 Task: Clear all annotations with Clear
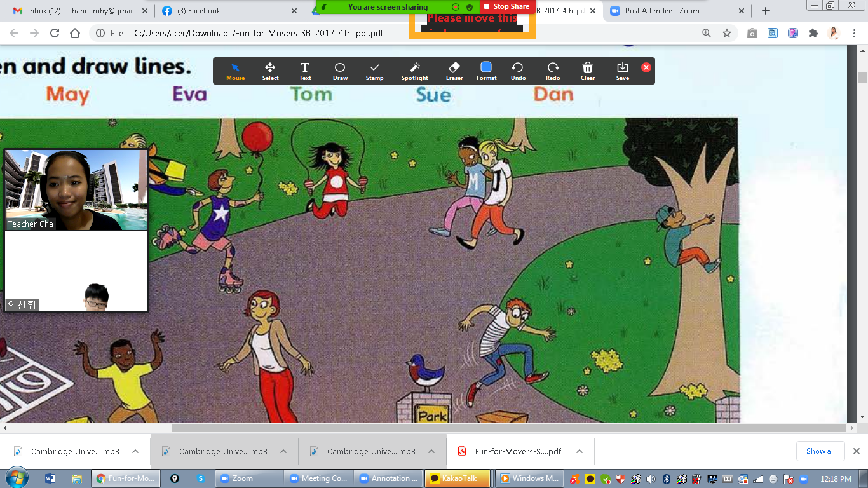pyautogui.click(x=588, y=71)
